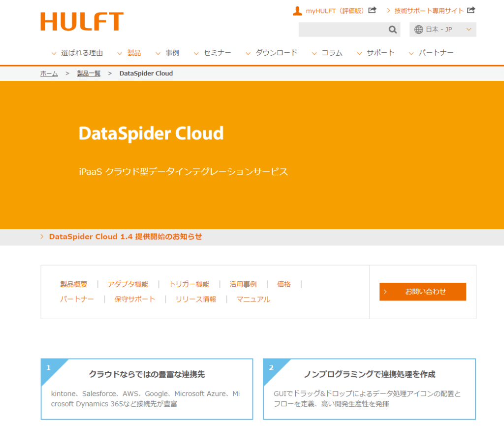
Task: Click the DataSpider Cloud breadcrumb text
Action: [146, 74]
